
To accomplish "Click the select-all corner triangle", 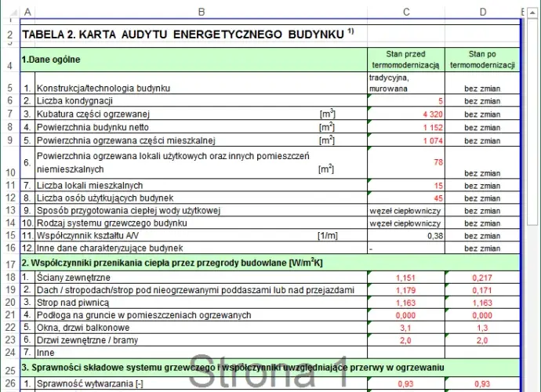I will click(x=13, y=13).
